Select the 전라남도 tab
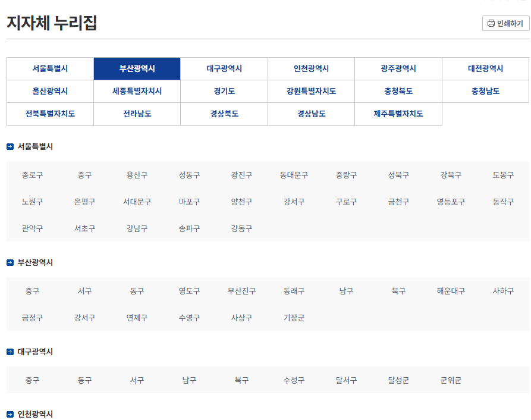The width and height of the screenshot is (531, 420). coord(137,114)
